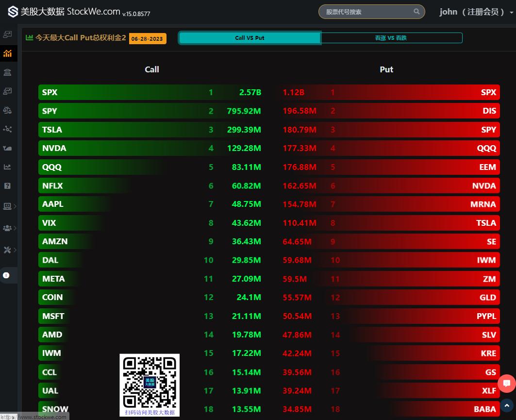Open the red chat bubble button

click(x=507, y=383)
